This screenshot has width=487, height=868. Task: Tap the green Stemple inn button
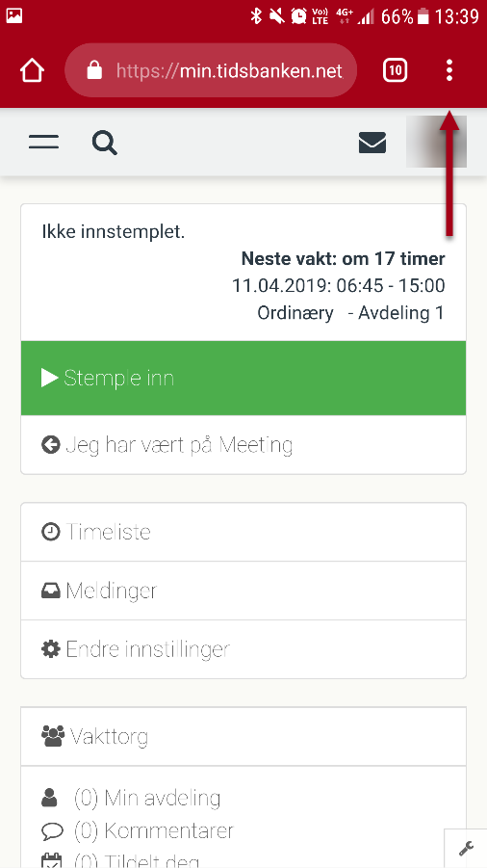(243, 378)
